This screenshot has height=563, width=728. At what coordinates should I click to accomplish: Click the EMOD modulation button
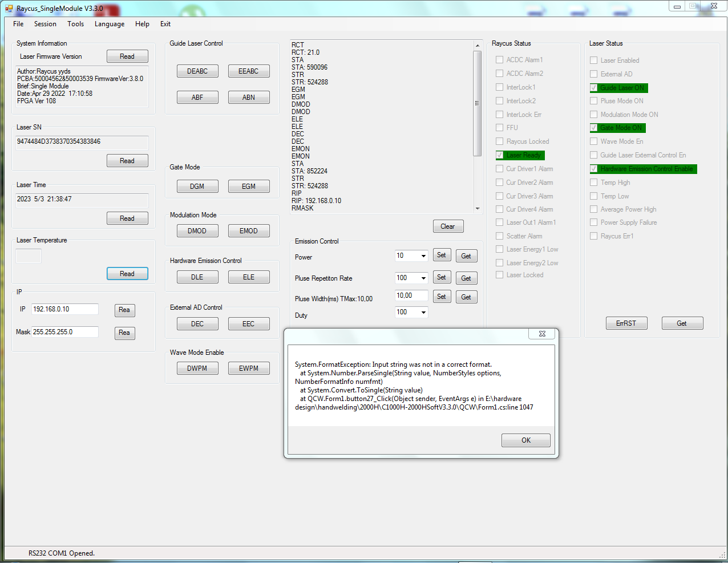tap(249, 231)
